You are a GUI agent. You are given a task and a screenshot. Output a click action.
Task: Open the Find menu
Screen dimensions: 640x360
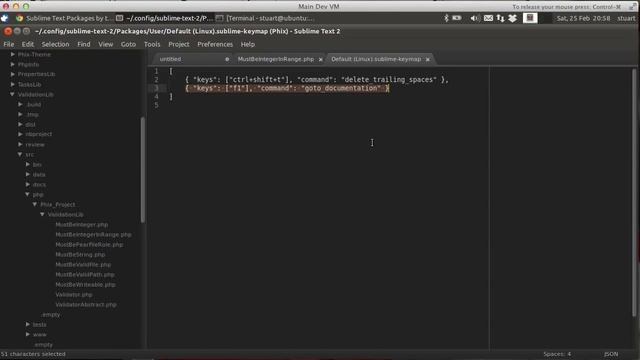pos(84,44)
